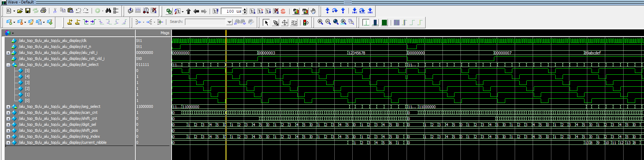Image resolution: width=644 pixels, height=160 pixels.
Task: Click Find Next Transition green arrow
Action: (x=93, y=22)
